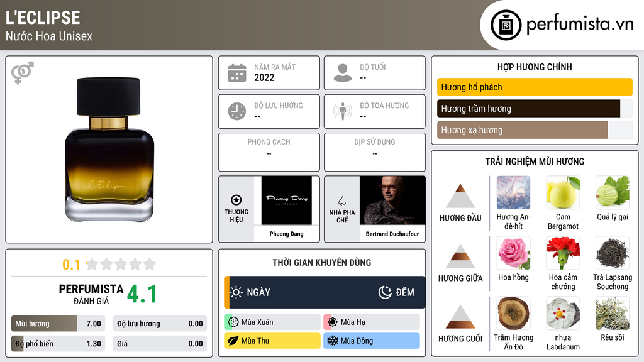Open the Trầm Hương Ấn Độ note image
This screenshot has width=644, height=362.
(x=513, y=313)
